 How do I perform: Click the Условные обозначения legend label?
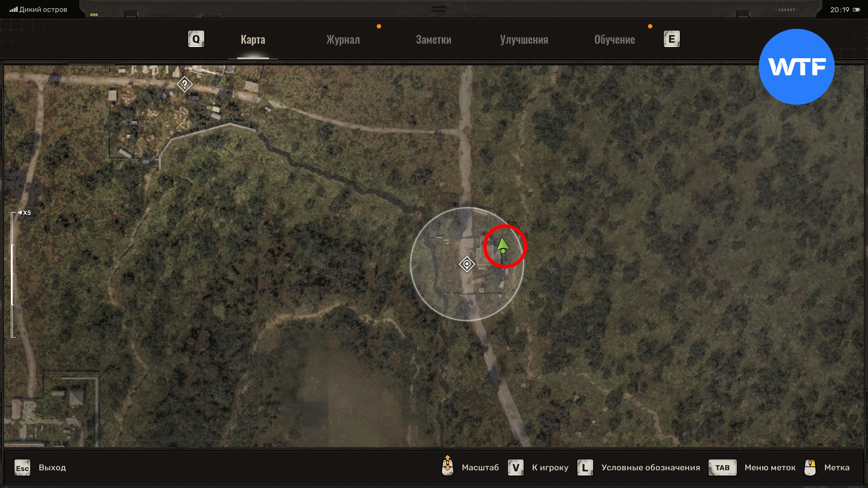(x=650, y=468)
